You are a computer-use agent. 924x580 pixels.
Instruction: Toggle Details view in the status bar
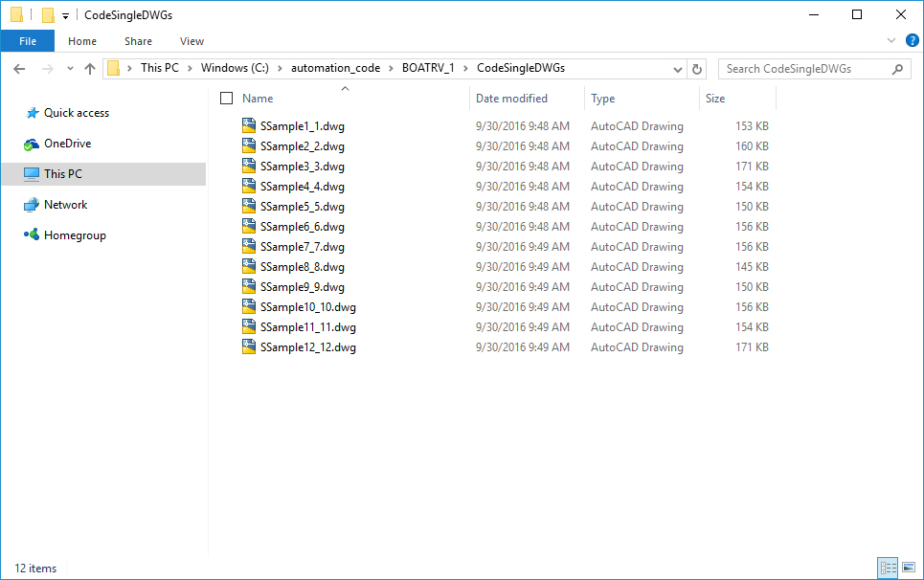pos(888,568)
